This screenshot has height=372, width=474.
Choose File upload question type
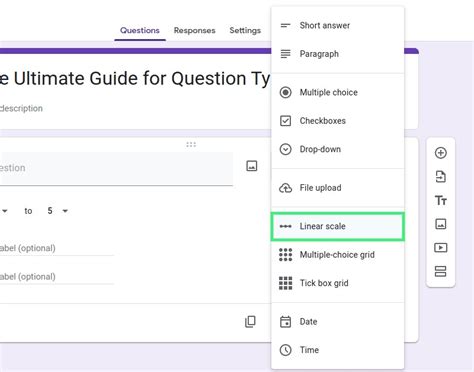tap(338, 188)
